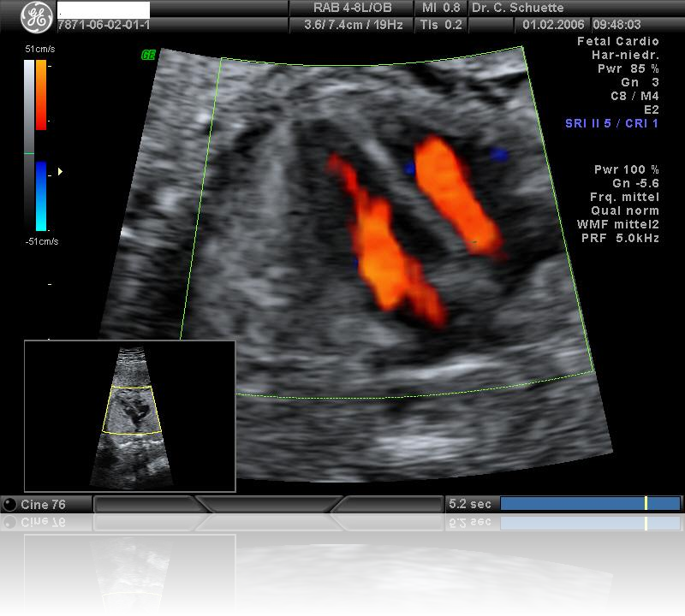685x616 pixels.
Task: Click the Cine 76 label
Action: click(x=43, y=505)
